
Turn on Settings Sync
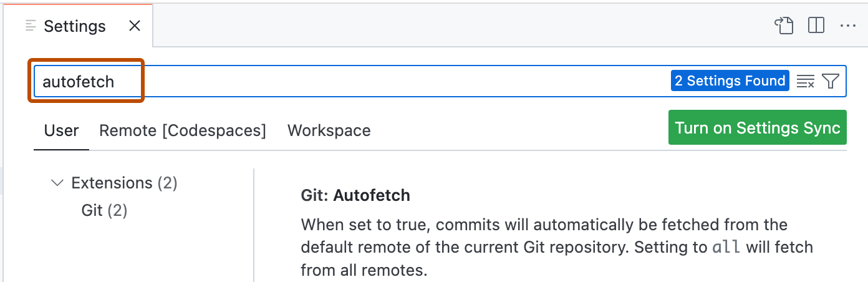pyautogui.click(x=757, y=128)
